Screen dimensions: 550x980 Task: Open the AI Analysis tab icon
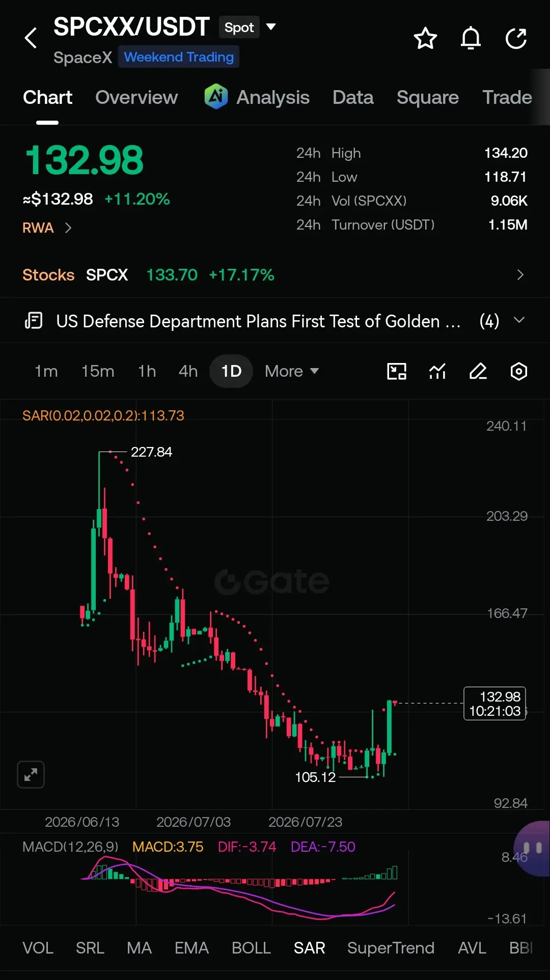216,97
